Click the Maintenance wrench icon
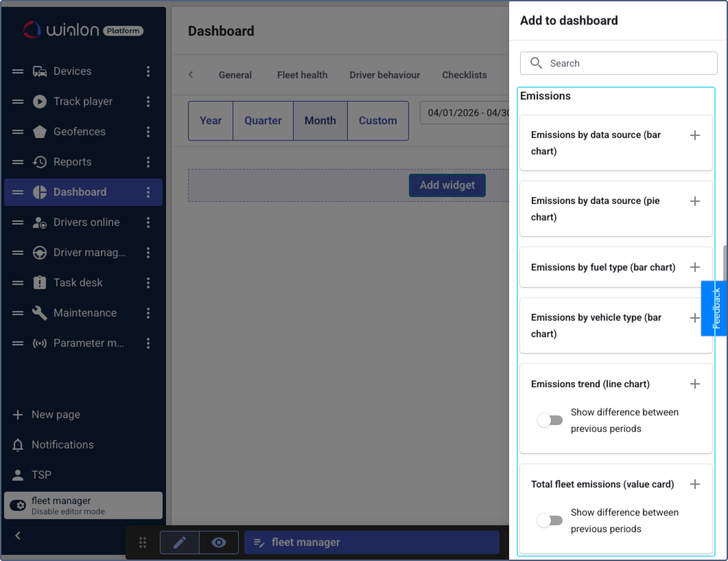728x561 pixels. click(40, 312)
